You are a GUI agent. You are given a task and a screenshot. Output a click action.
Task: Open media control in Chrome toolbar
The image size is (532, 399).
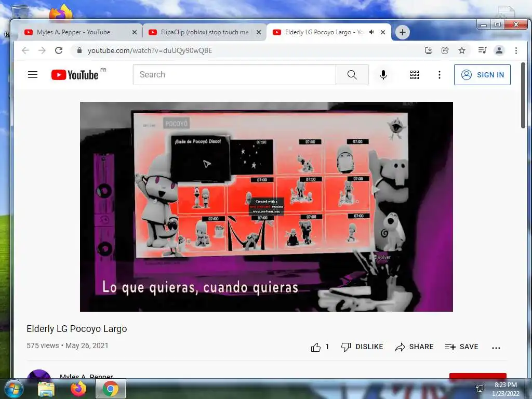(482, 50)
